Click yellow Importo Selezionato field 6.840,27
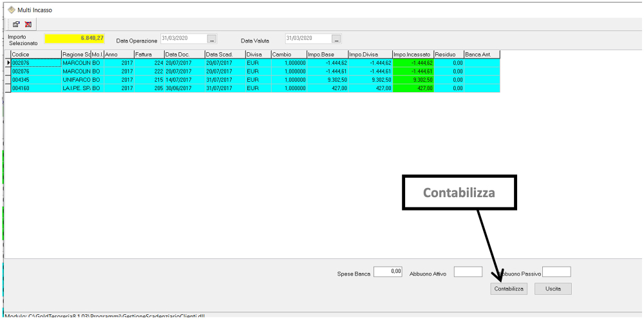The width and height of the screenshot is (644, 320). click(x=75, y=39)
